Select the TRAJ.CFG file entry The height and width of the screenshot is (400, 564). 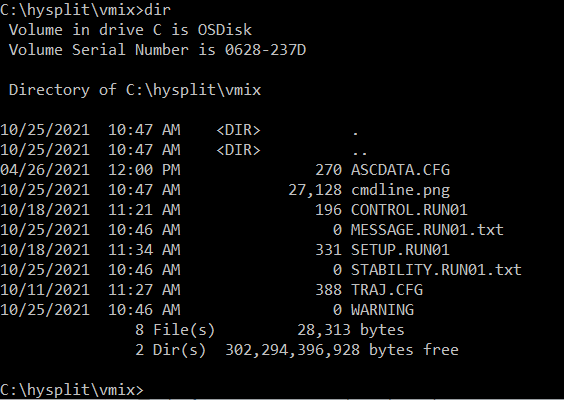click(x=387, y=290)
